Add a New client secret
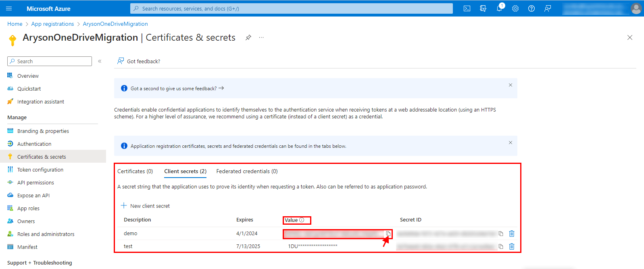Screen dimensions: 644x269 146,206
